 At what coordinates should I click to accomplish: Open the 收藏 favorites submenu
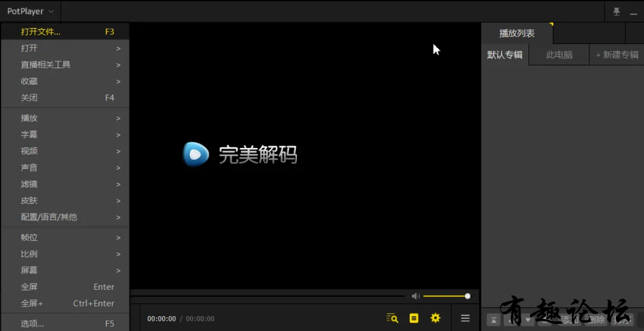point(66,81)
